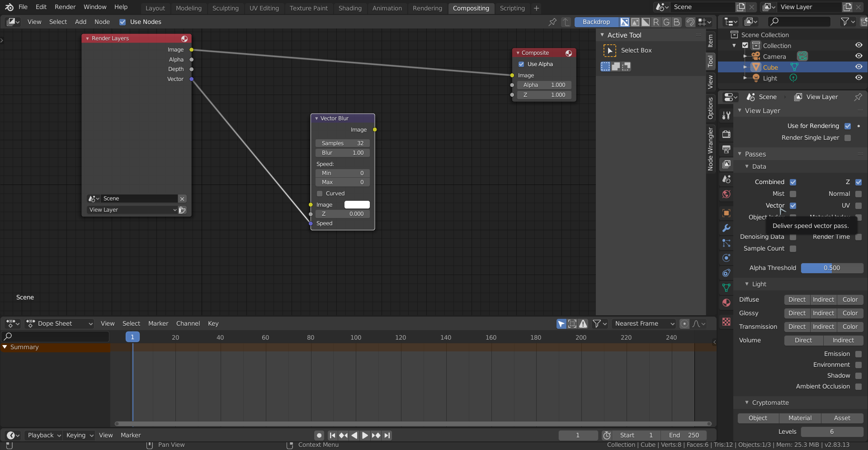
Task: Enable the Normal pass checkbox
Action: [x=859, y=194]
